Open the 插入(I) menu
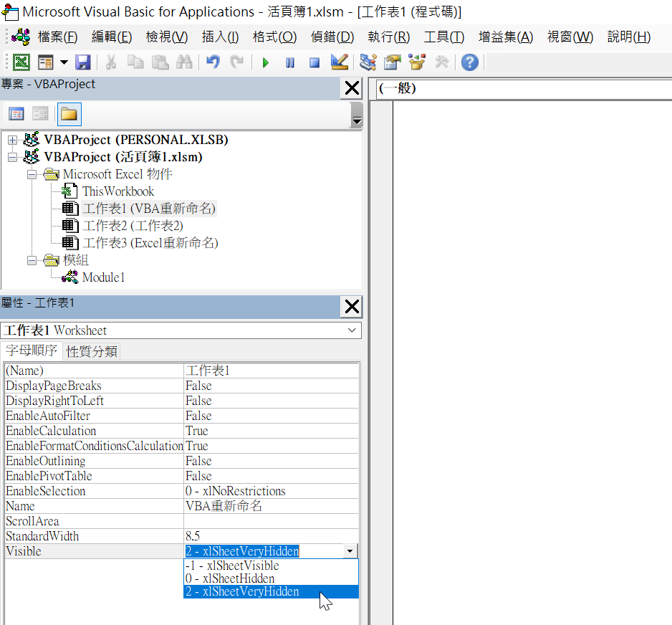This screenshot has width=672, height=625. click(220, 37)
